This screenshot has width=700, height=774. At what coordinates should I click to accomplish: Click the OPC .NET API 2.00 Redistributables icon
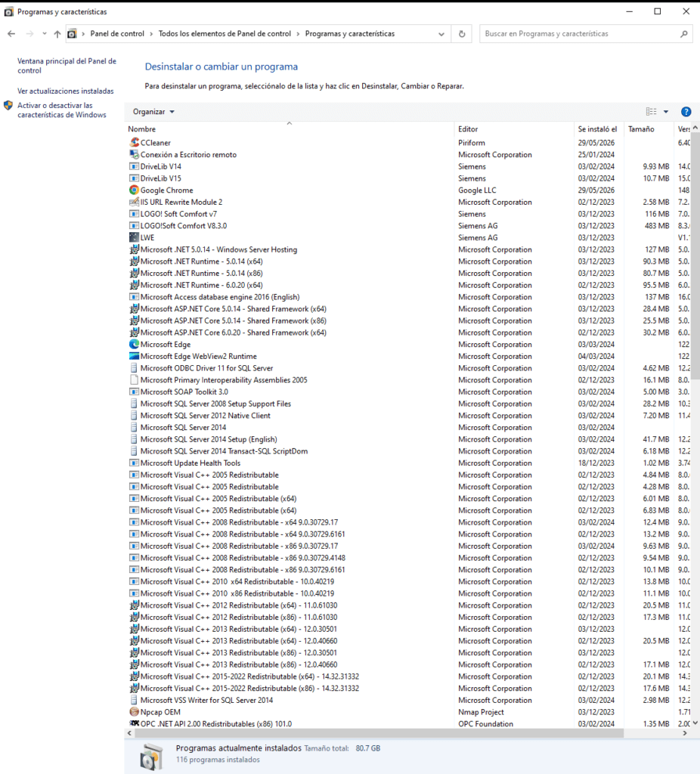pyautogui.click(x=134, y=723)
